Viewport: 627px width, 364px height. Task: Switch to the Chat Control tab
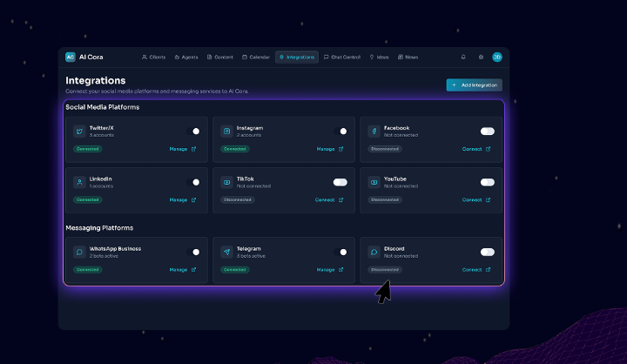[342, 57]
